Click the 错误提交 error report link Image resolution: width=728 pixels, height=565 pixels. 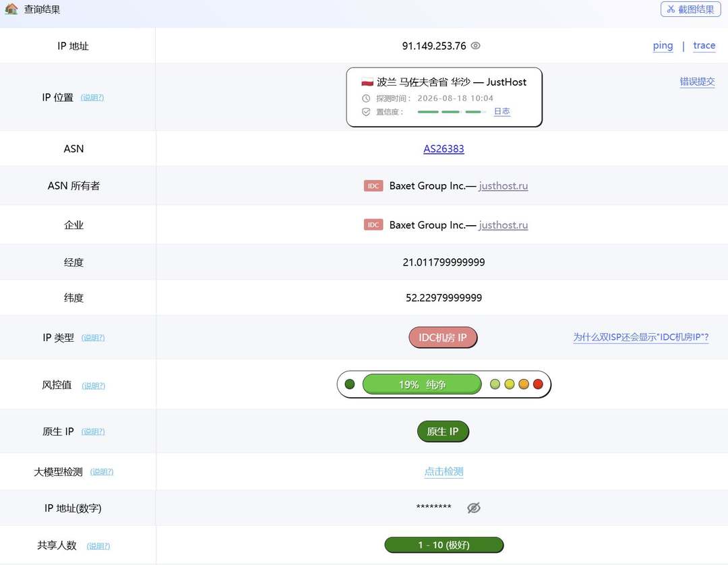pyautogui.click(x=697, y=82)
